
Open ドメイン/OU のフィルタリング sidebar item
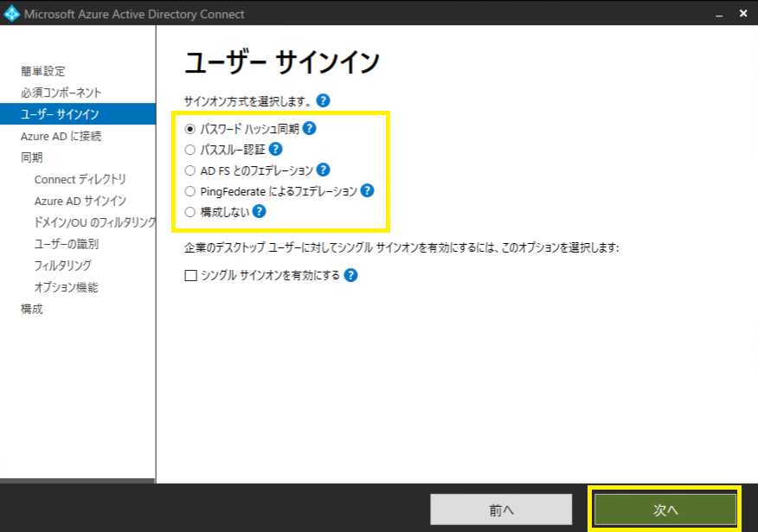click(95, 222)
